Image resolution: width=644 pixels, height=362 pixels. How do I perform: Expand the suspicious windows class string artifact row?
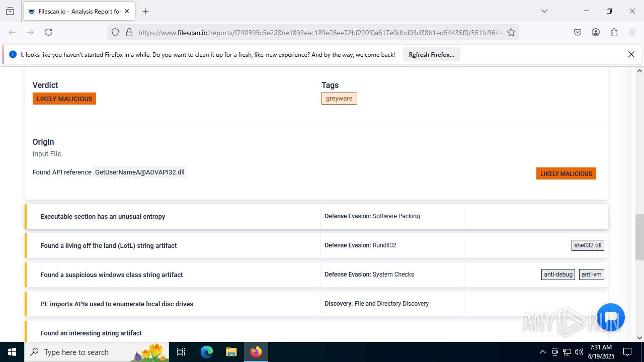pyautogui.click(x=316, y=275)
